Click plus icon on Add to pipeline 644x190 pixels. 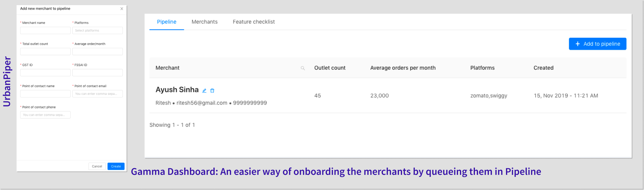pyautogui.click(x=578, y=44)
